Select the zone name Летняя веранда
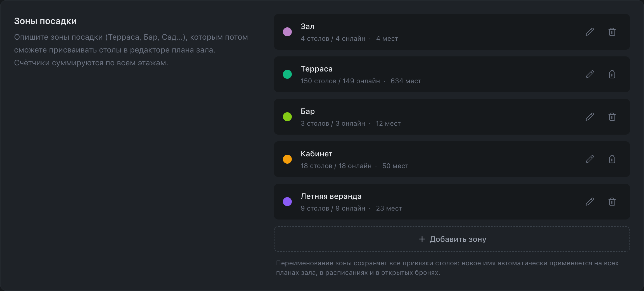Image resolution: width=644 pixels, height=291 pixels. (331, 196)
